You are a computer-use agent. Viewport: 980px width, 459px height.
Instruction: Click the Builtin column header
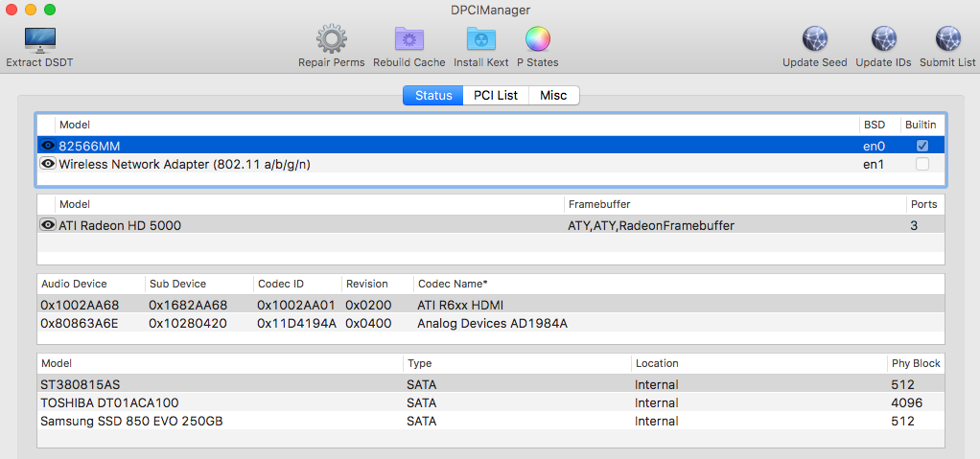tap(921, 125)
